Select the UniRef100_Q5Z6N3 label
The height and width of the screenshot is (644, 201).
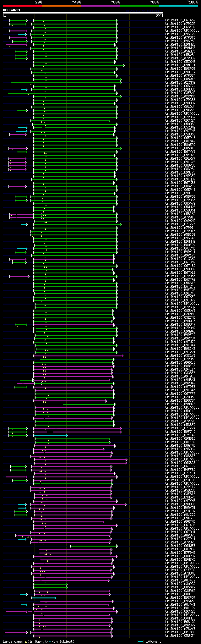pos(180,62)
